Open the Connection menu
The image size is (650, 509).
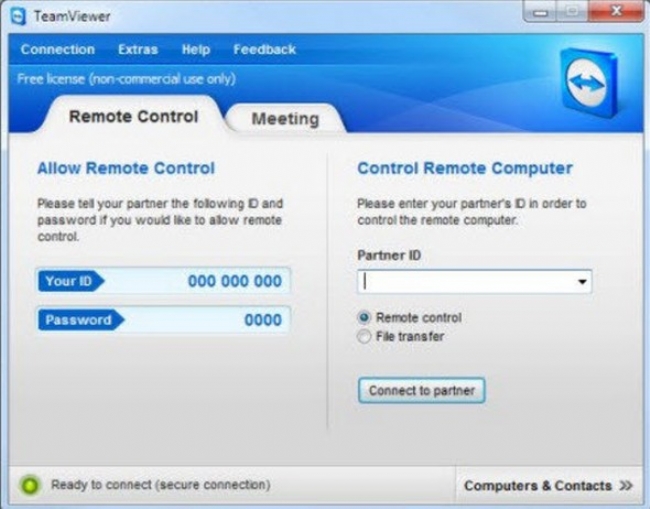click(x=57, y=49)
